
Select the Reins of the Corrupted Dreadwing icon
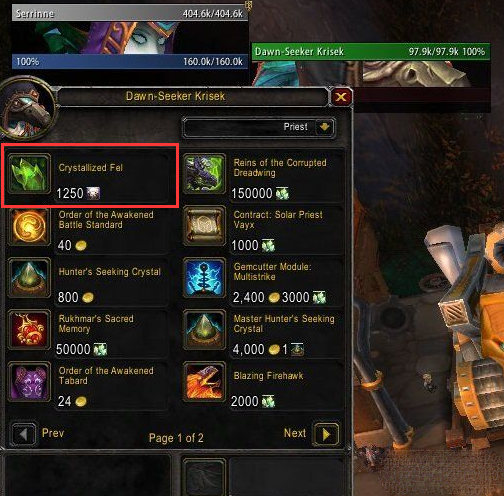pos(204,174)
